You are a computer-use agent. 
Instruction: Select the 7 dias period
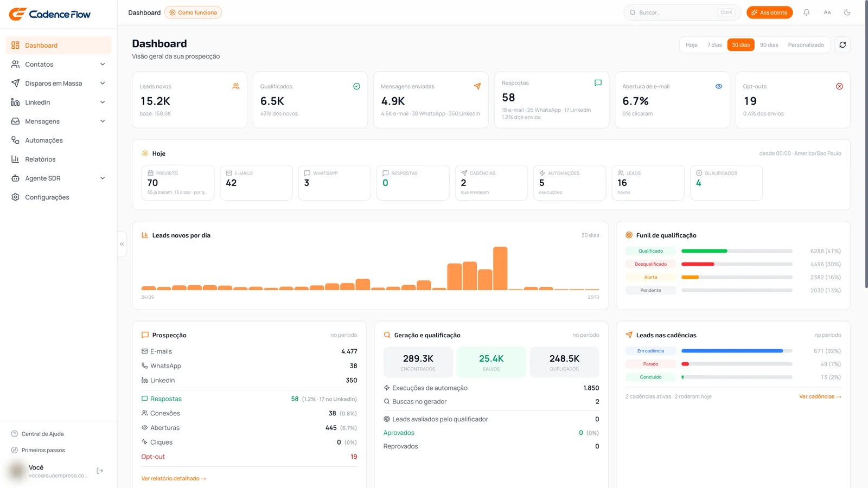click(714, 45)
